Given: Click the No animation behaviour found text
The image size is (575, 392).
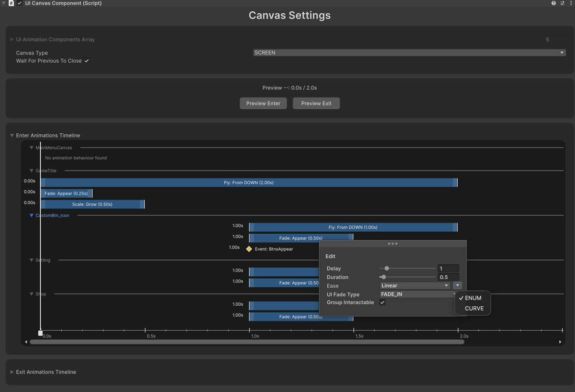Looking at the screenshot, I should click(76, 158).
